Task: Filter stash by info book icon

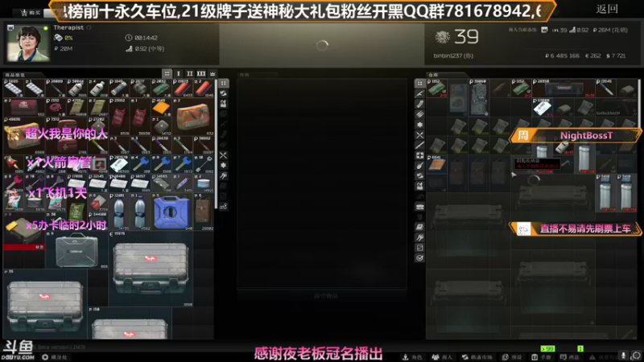Action: coord(419,227)
